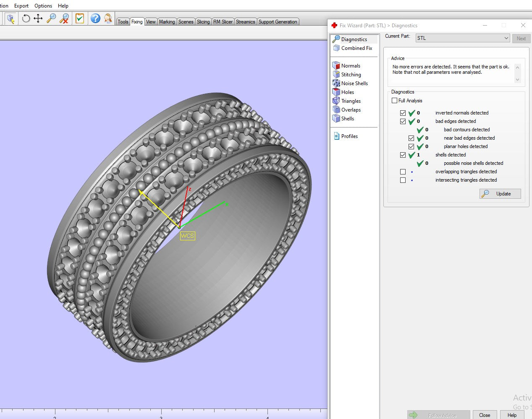This screenshot has width=532, height=419.
Task: Click the Update diagnostics button
Action: [500, 194]
